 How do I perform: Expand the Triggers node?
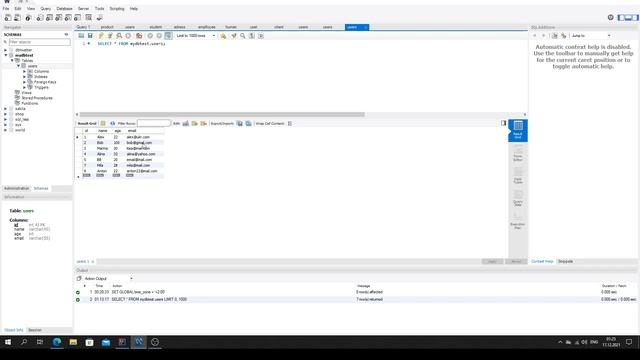(24, 87)
